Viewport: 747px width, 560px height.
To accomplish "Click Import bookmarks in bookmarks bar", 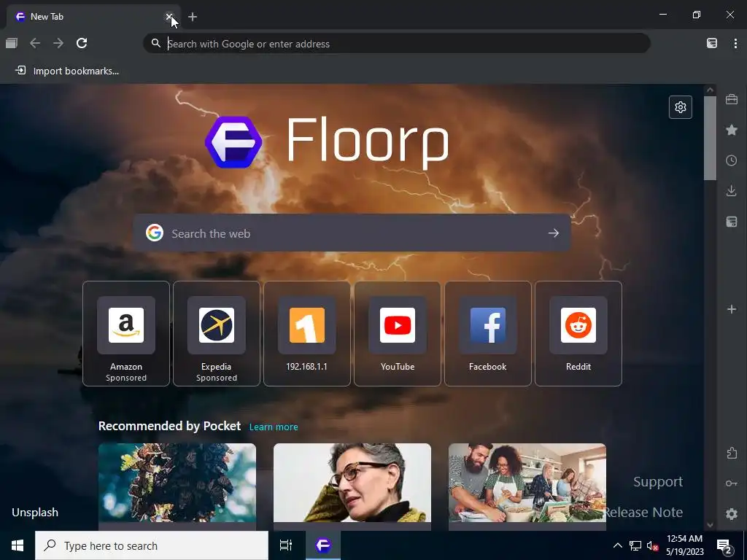I will pyautogui.click(x=67, y=71).
